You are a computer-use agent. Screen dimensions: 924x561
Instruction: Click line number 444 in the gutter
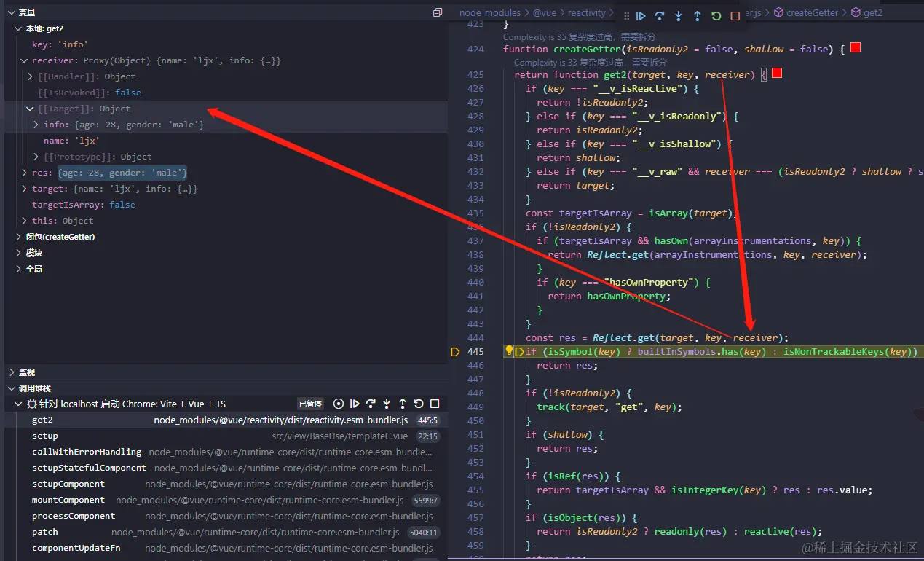coord(475,337)
